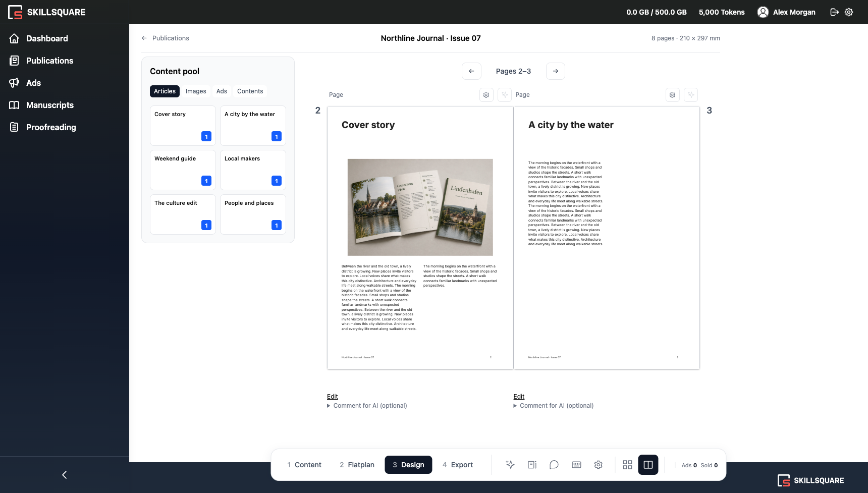The height and width of the screenshot is (493, 868).
Task: Select the Weekend guide article card
Action: click(183, 170)
